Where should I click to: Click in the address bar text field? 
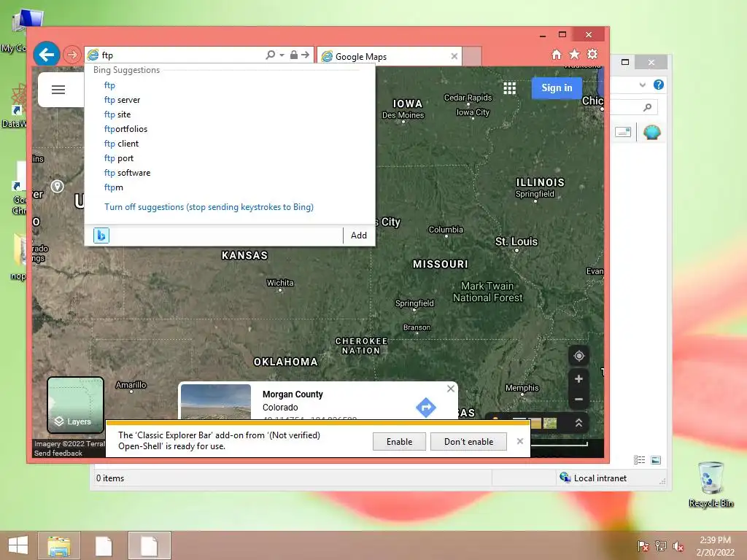182,55
